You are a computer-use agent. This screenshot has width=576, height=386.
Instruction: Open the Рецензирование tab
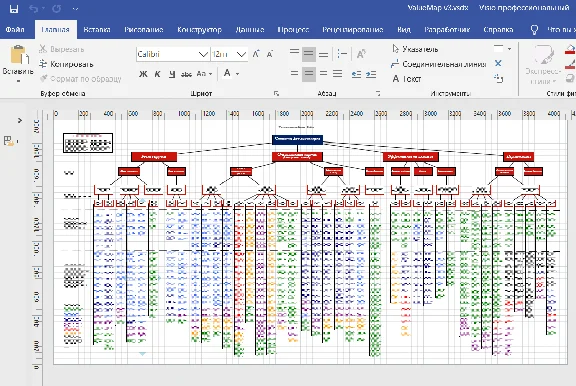point(353,30)
